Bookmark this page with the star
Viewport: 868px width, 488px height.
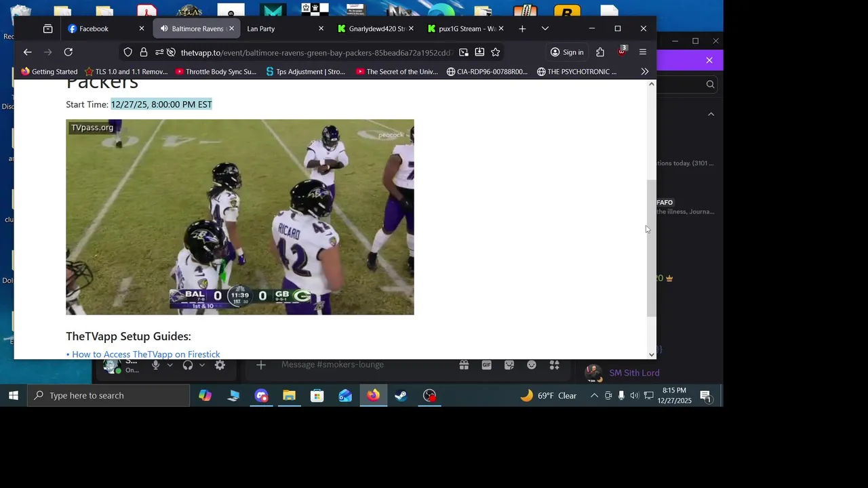coord(496,52)
